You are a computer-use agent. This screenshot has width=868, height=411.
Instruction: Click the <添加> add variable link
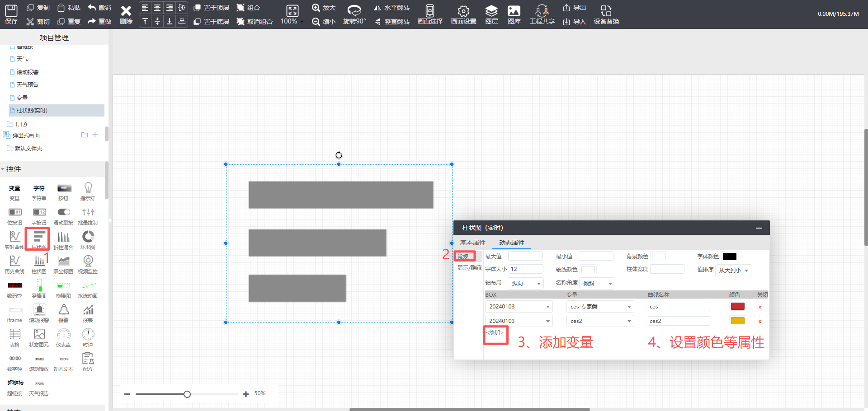495,332
